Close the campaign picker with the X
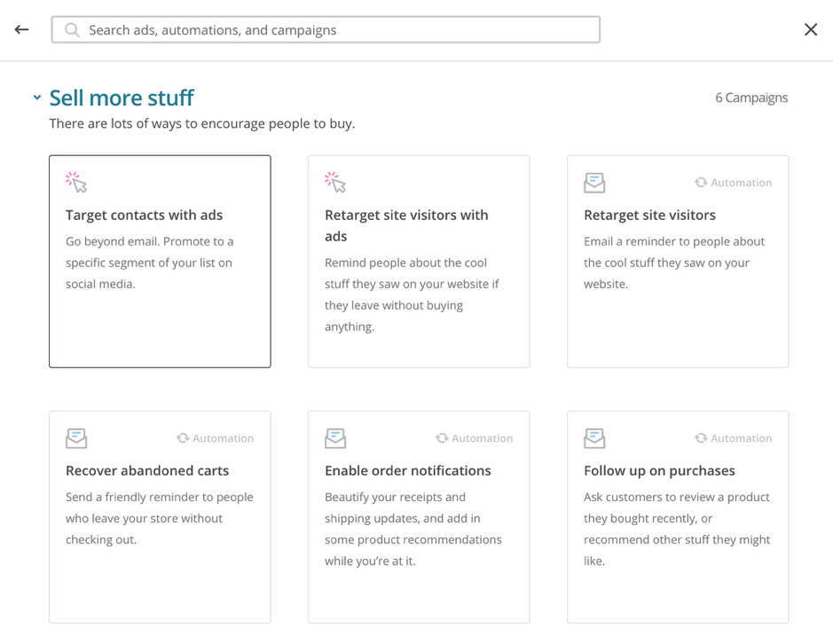This screenshot has width=833, height=644. pos(811,29)
